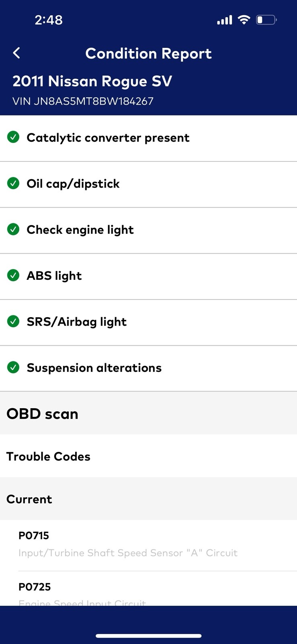The image size is (297, 644).
Task: Tap the VIN number text
Action: [x=83, y=101]
